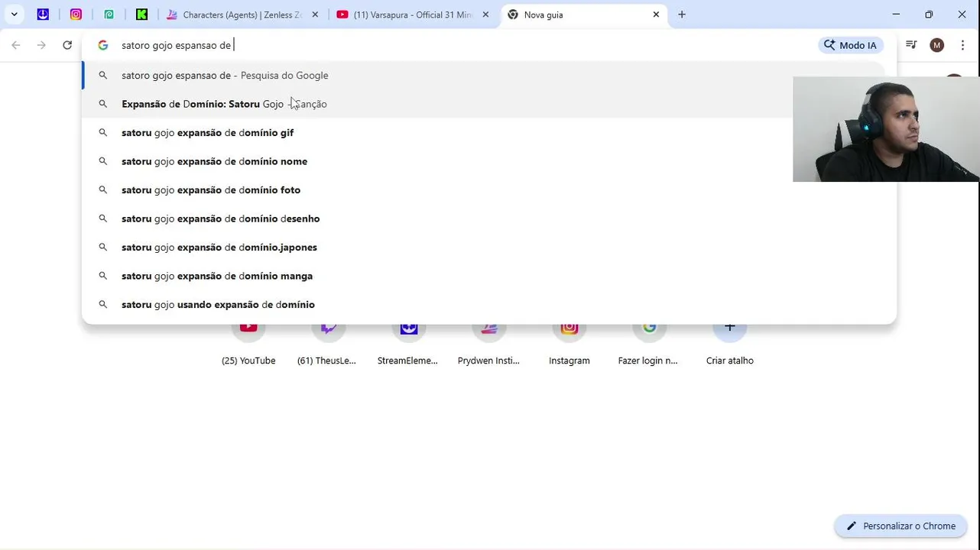Viewport: 980px width, 550px height.
Task: Choose suggestion ending in 'domínio manga'
Action: 489,276
